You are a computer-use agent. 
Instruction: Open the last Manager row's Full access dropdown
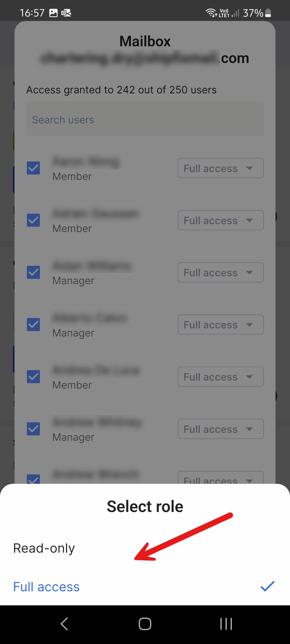[x=221, y=429]
